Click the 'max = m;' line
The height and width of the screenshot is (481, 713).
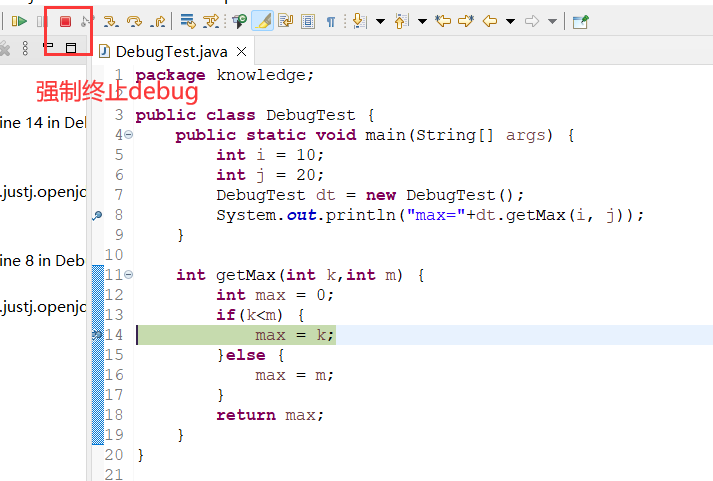tap(295, 375)
